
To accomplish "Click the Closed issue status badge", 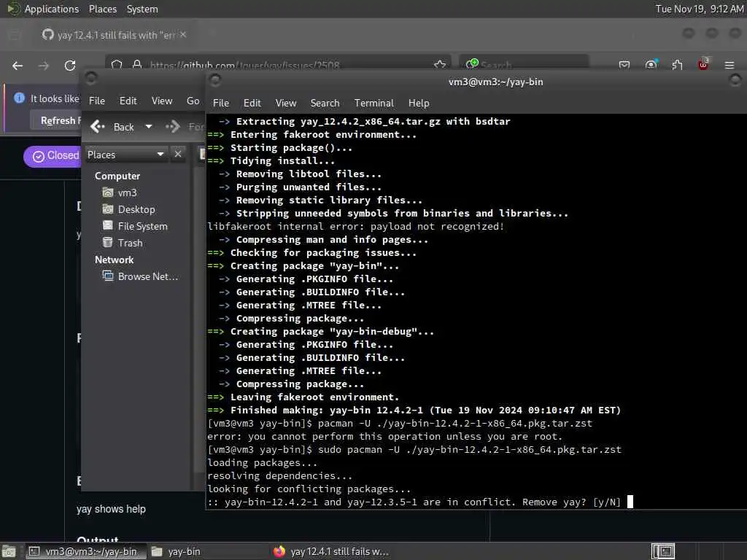I will (54, 156).
